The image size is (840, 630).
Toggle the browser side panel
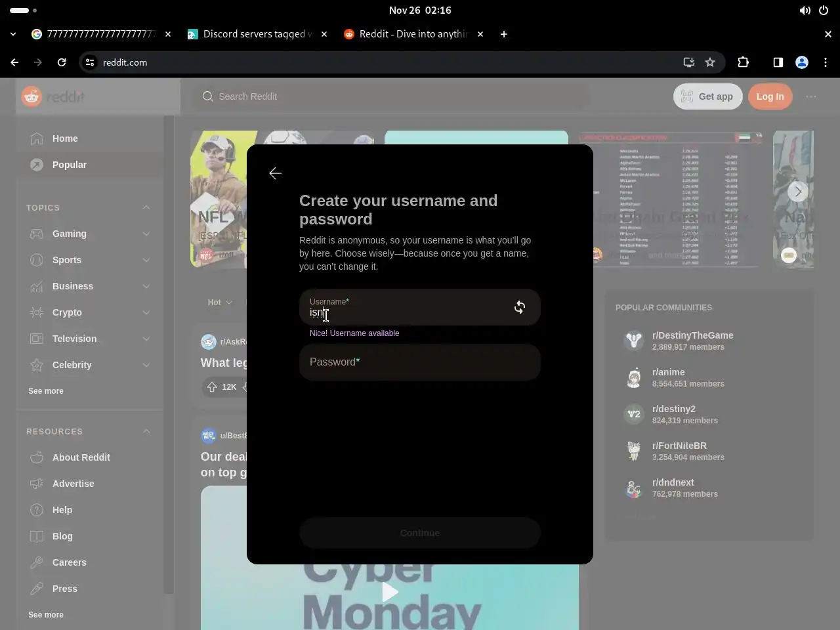point(778,62)
